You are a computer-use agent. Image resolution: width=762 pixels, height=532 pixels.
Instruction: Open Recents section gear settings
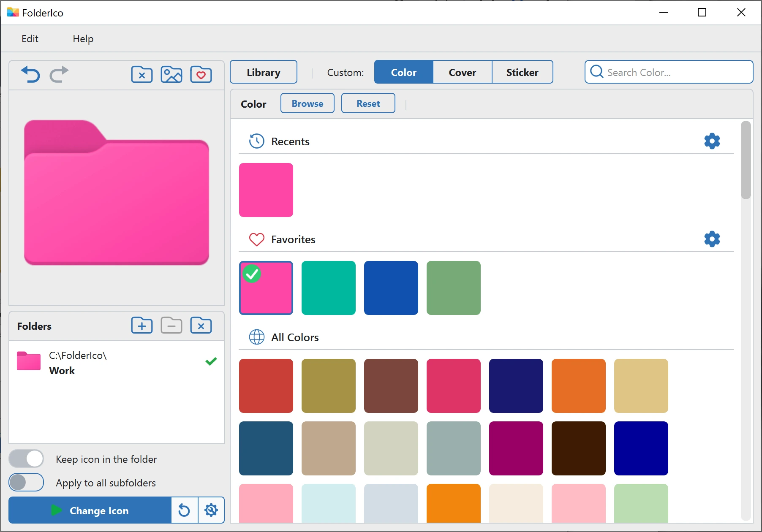[712, 141]
